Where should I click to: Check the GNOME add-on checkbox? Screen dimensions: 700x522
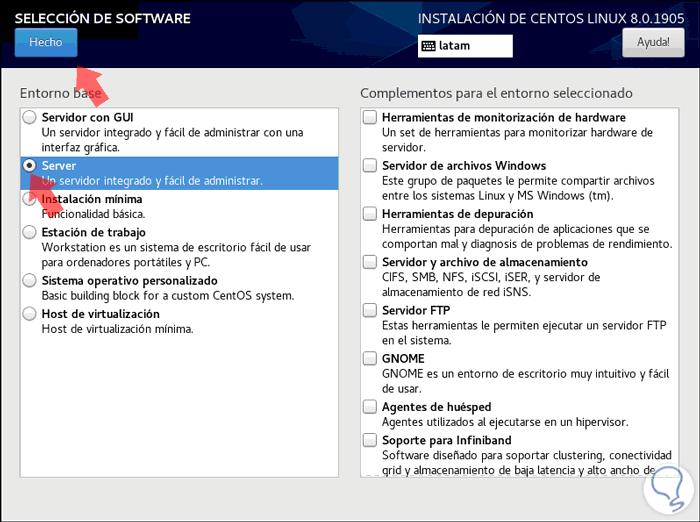click(x=370, y=359)
